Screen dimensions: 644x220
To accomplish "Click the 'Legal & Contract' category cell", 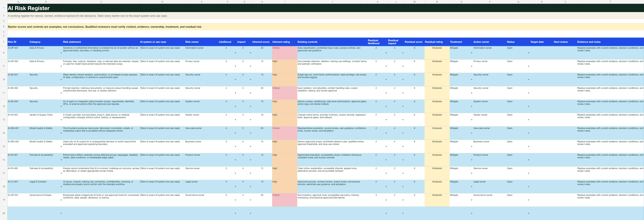I will (x=46, y=187).
